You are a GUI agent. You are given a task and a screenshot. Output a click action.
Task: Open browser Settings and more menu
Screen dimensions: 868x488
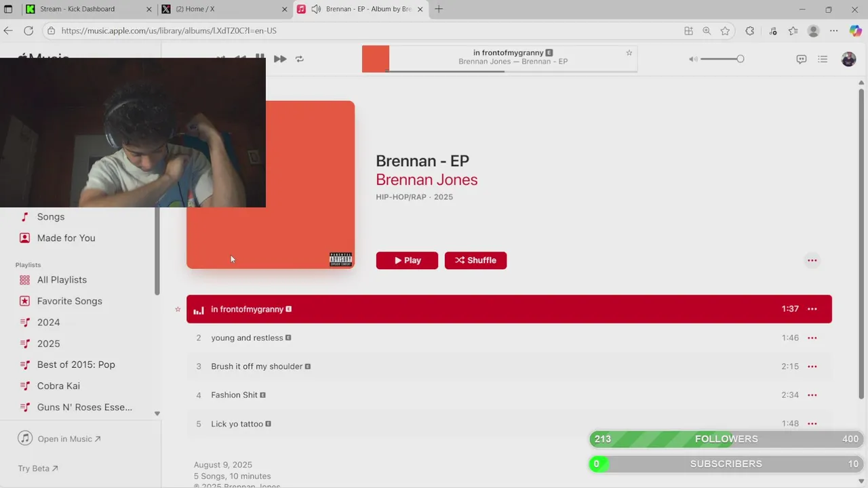[834, 30]
